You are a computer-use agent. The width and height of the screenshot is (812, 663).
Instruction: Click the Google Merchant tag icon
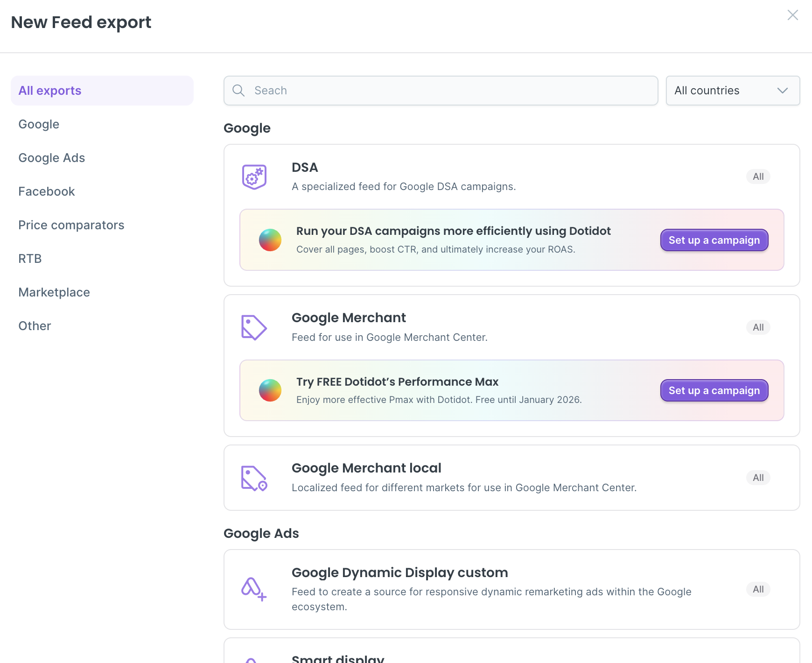(x=254, y=327)
